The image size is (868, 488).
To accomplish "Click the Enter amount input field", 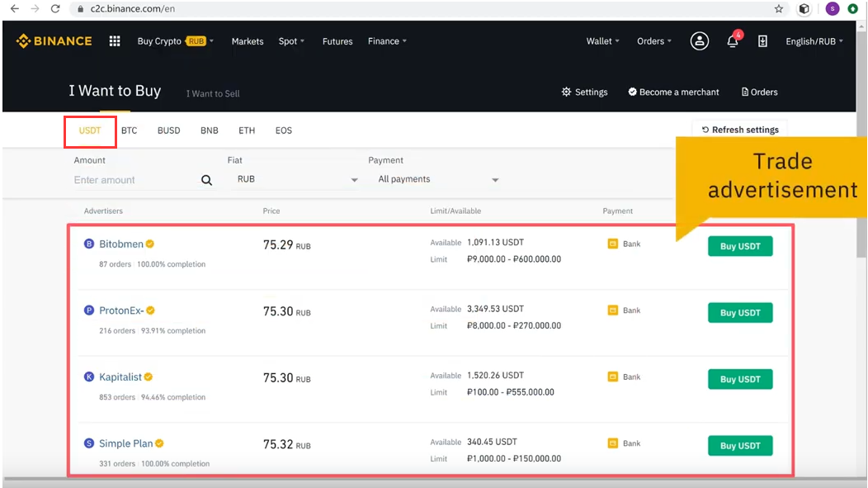I will coord(134,180).
